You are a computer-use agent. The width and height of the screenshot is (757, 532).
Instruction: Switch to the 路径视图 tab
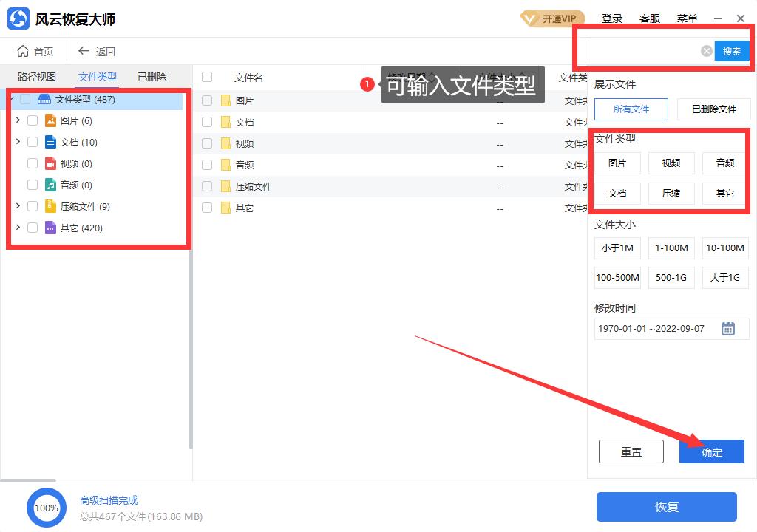pyautogui.click(x=37, y=77)
